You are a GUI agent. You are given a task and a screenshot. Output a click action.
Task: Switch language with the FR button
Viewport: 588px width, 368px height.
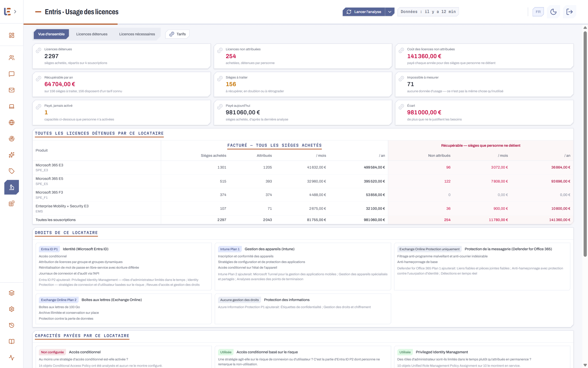click(538, 12)
